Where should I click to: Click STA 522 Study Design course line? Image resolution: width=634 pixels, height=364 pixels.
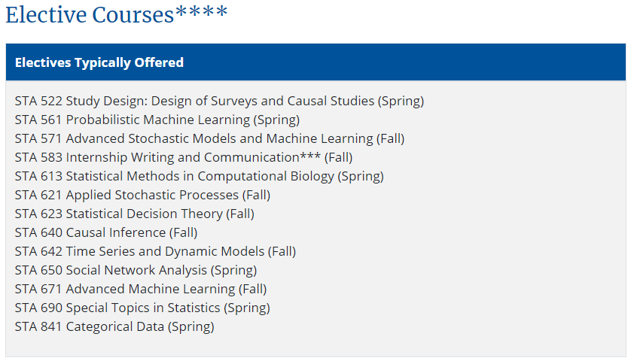pos(220,101)
